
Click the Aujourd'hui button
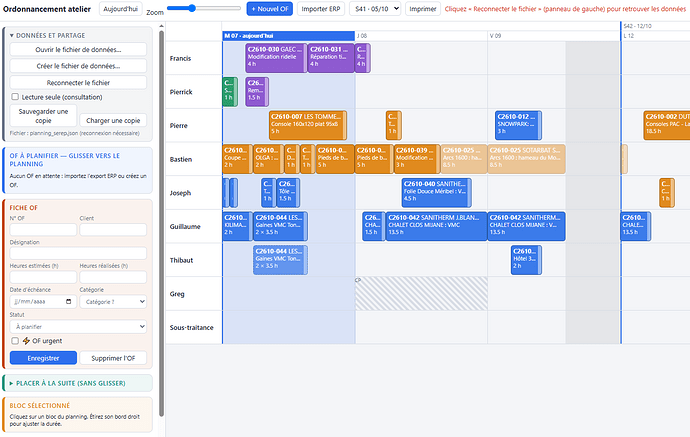pos(121,9)
